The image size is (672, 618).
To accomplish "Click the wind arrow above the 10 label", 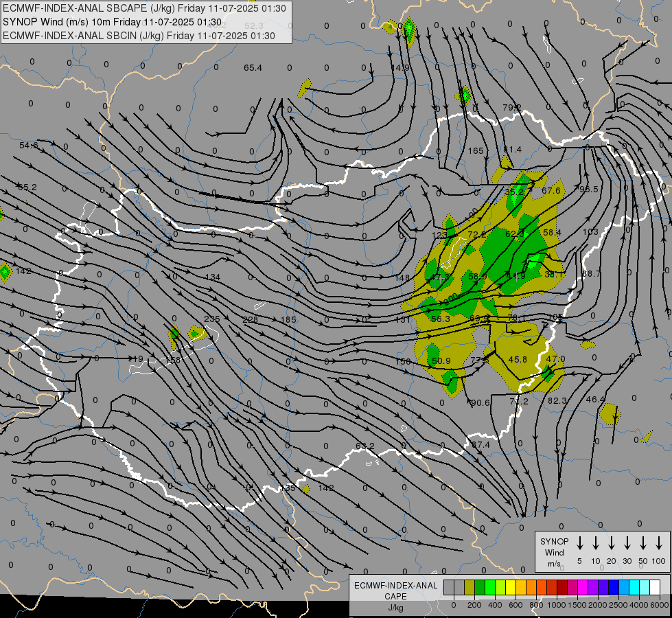I will click(595, 543).
